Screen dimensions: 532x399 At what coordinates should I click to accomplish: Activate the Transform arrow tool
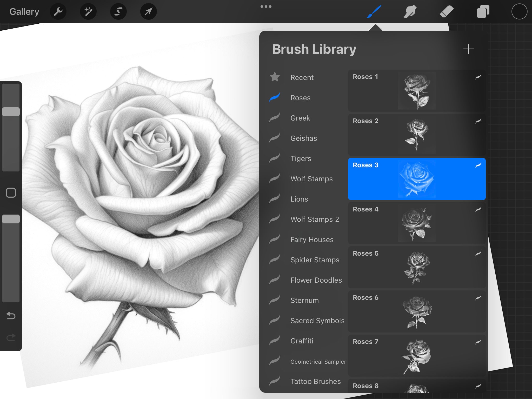(x=149, y=11)
